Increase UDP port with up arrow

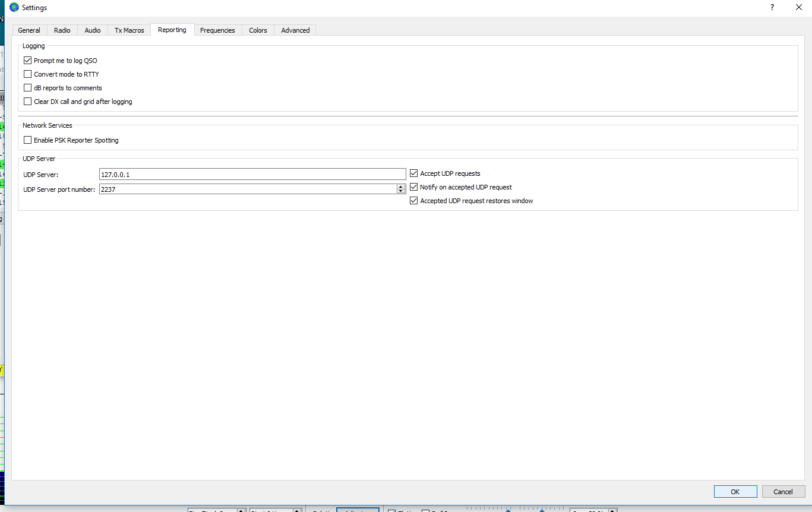[401, 187]
